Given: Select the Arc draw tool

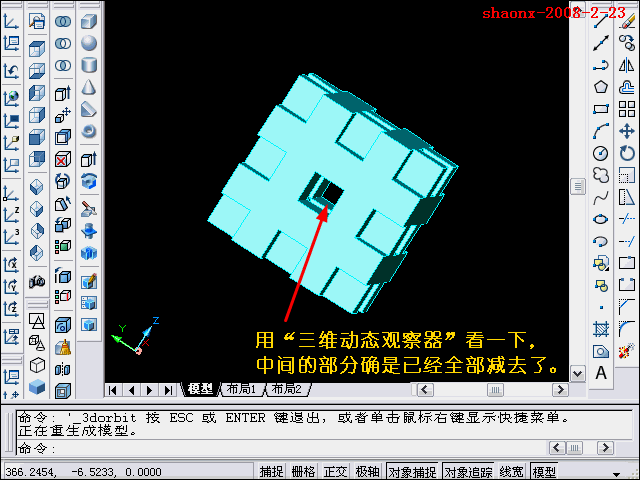Looking at the screenshot, I should (600, 131).
